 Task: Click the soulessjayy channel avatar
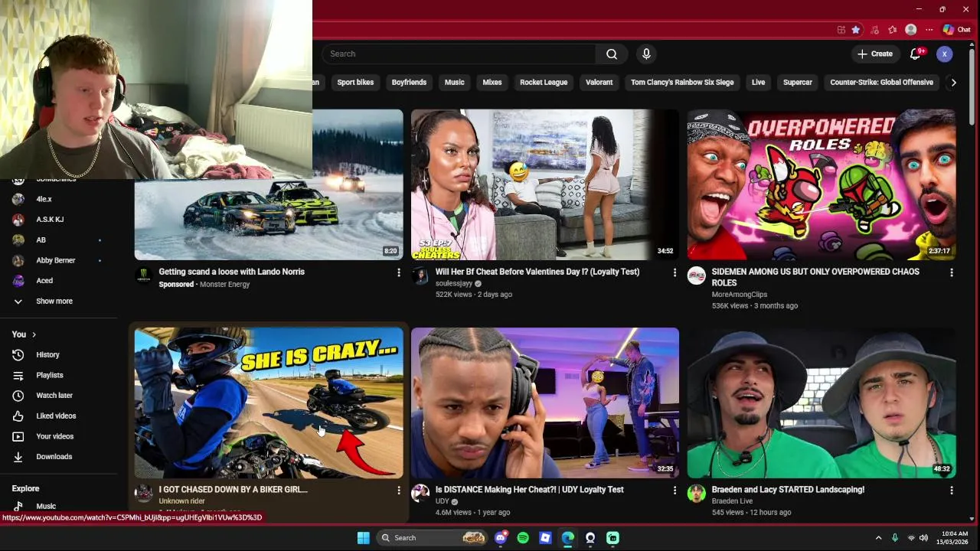420,275
